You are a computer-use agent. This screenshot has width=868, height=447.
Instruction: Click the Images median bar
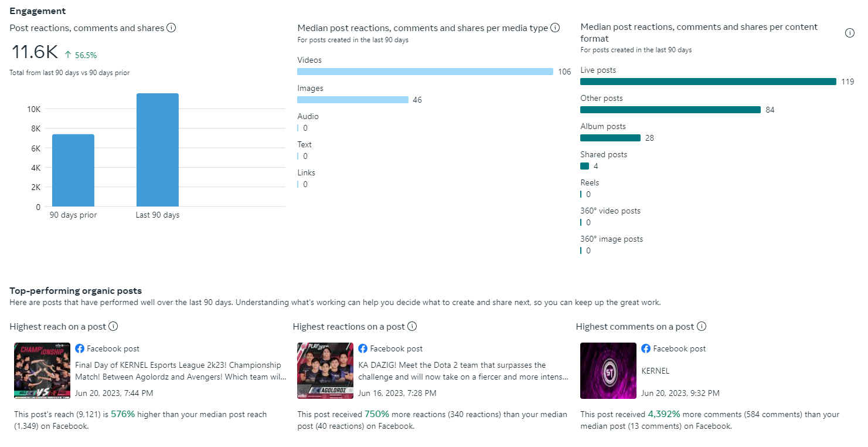(353, 100)
